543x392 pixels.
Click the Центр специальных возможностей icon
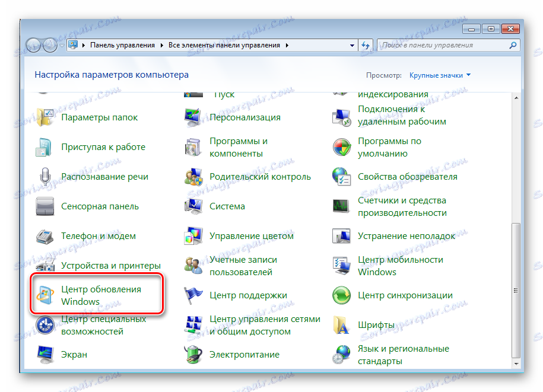[x=45, y=325]
